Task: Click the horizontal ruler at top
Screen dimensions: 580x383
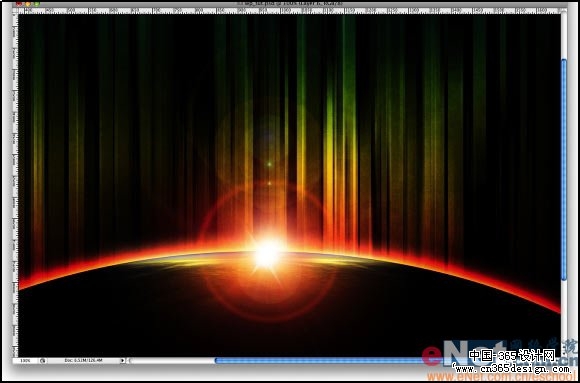Action: [x=289, y=11]
